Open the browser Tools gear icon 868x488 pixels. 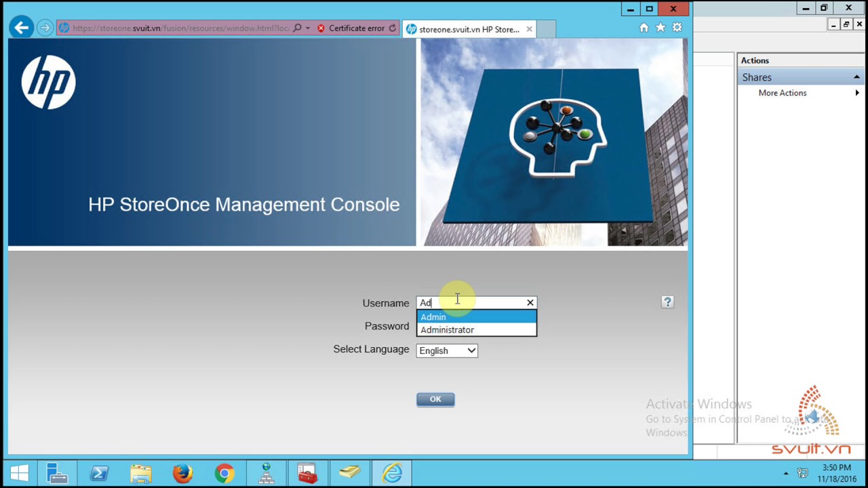click(x=677, y=28)
